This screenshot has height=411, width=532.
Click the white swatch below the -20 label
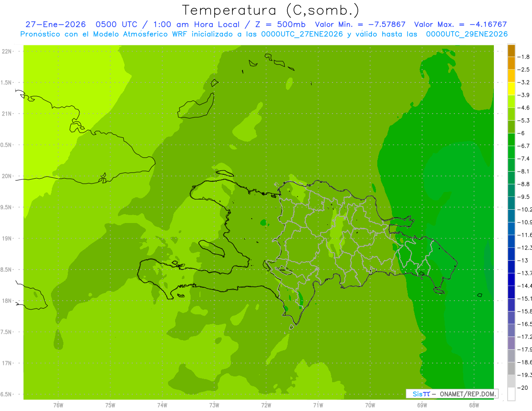[x=511, y=394]
